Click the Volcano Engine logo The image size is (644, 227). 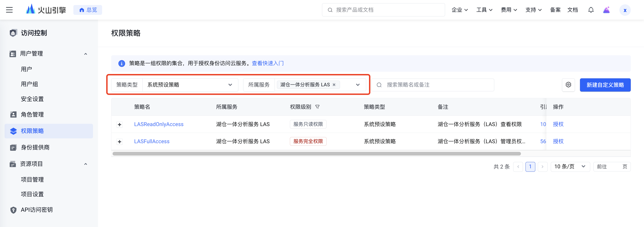click(x=46, y=10)
